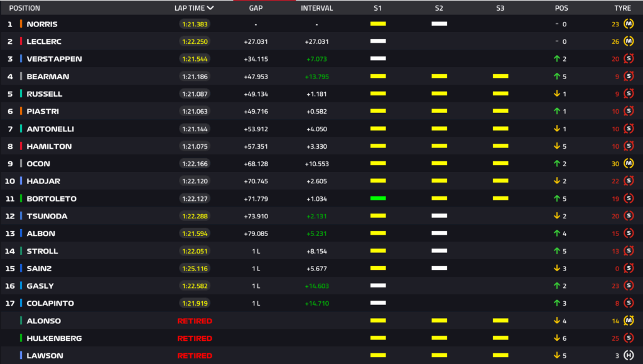
Task: Click the green up arrow in Bearman's row
Action: [x=557, y=77]
